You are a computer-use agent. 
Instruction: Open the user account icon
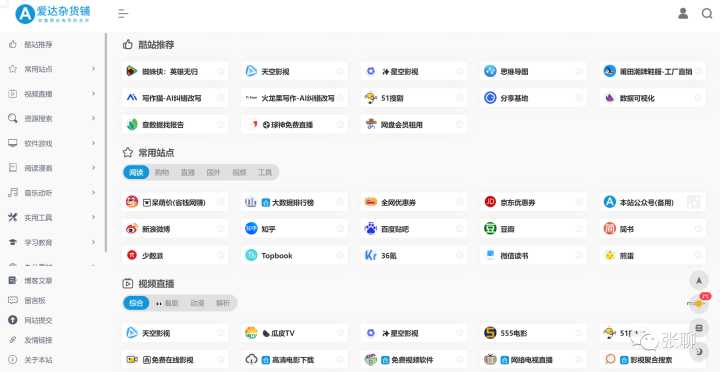683,14
